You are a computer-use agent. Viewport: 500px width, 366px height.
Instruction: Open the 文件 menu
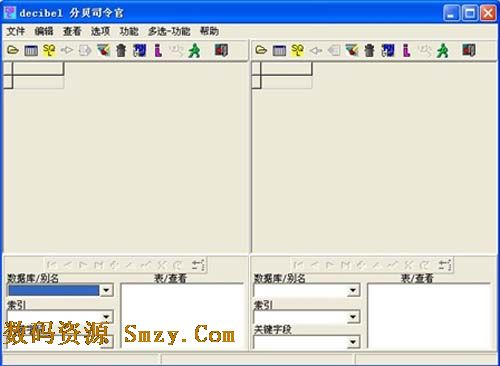point(15,31)
